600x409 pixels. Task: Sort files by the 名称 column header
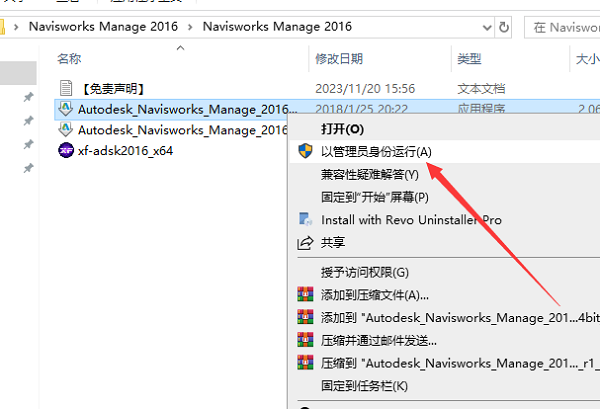pos(69,59)
